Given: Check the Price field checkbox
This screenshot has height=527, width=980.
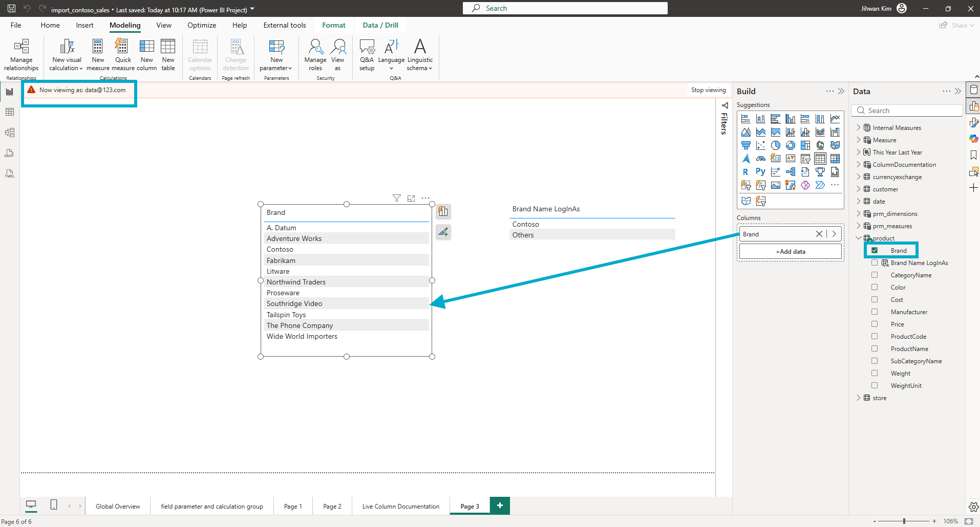Looking at the screenshot, I should tap(875, 324).
